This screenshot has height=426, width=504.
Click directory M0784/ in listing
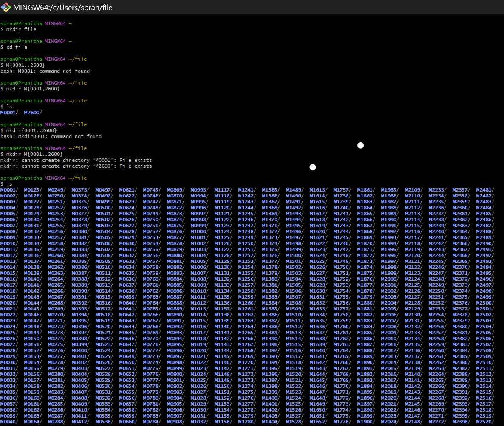pyautogui.click(x=152, y=421)
